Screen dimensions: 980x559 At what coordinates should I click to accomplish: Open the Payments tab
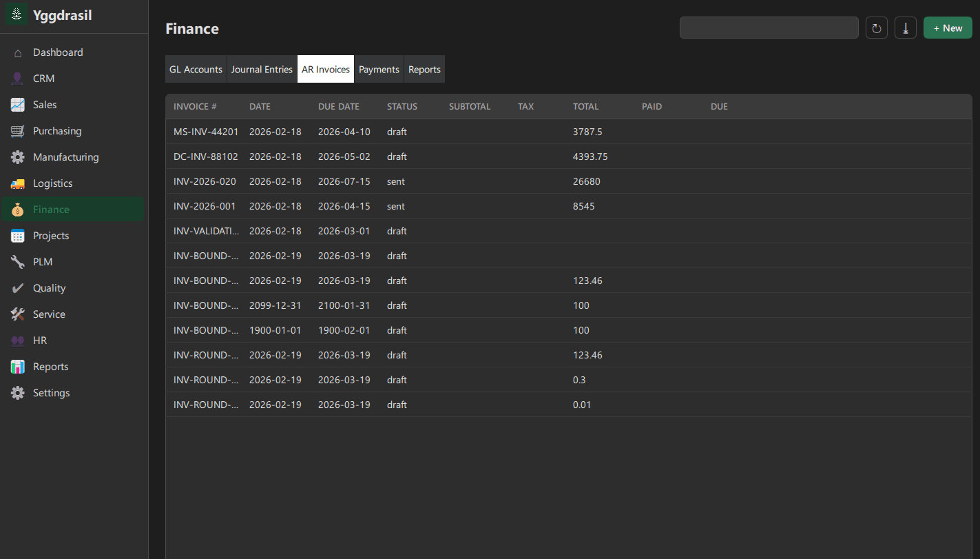coord(379,69)
